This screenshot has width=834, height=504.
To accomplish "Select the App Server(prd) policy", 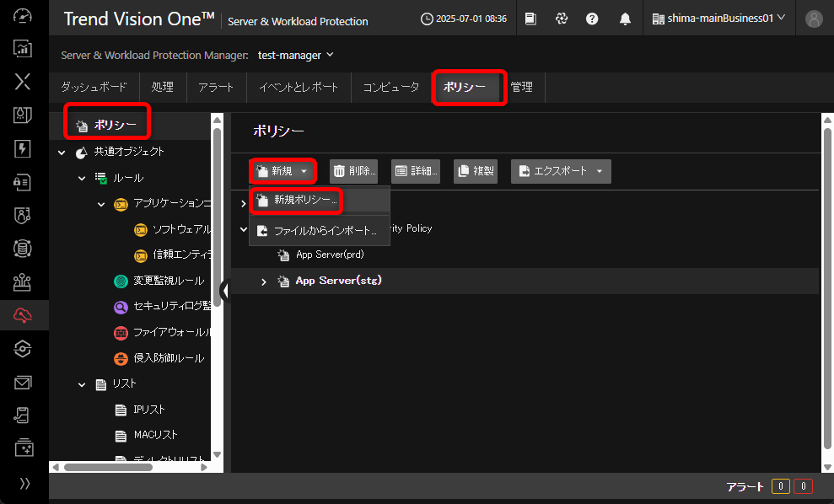I will [330, 255].
